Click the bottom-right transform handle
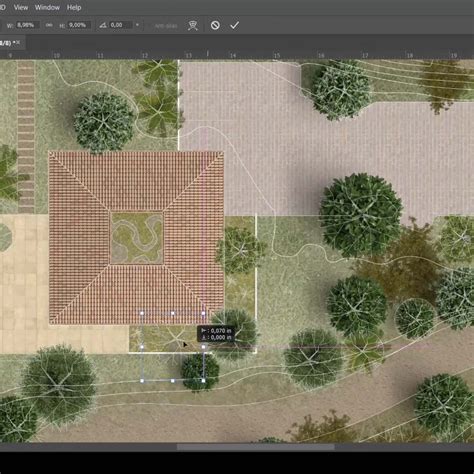 (203, 380)
